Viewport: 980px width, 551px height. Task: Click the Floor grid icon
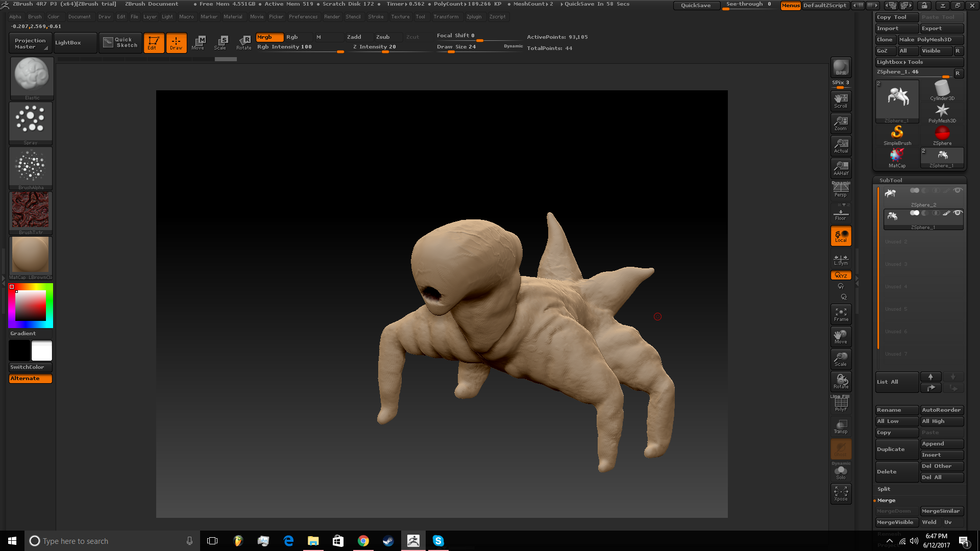841,213
